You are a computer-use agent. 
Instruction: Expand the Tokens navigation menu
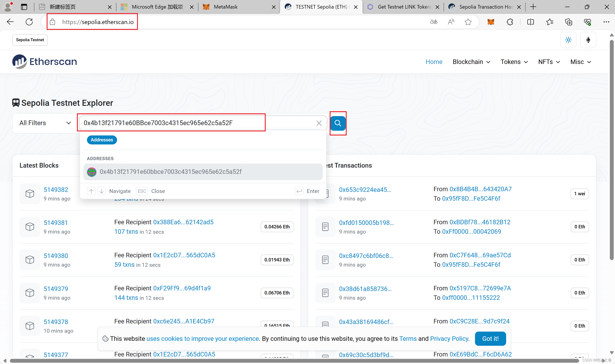(x=514, y=62)
